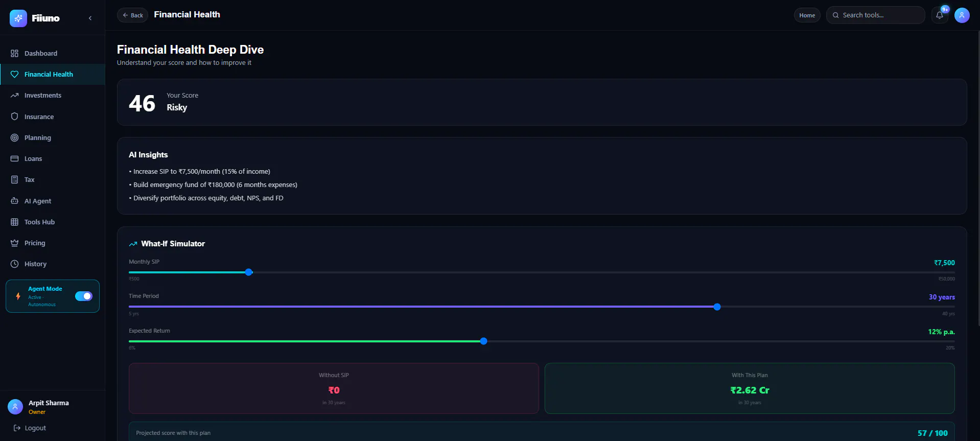Go back with the Back button
The width and height of the screenshot is (980, 441).
click(x=132, y=15)
